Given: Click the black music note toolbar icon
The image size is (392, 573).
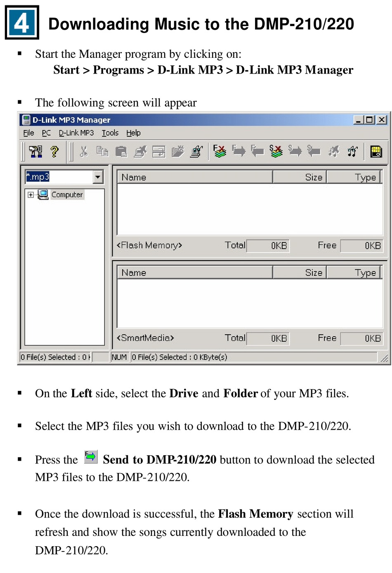Looking at the screenshot, I should (352, 152).
